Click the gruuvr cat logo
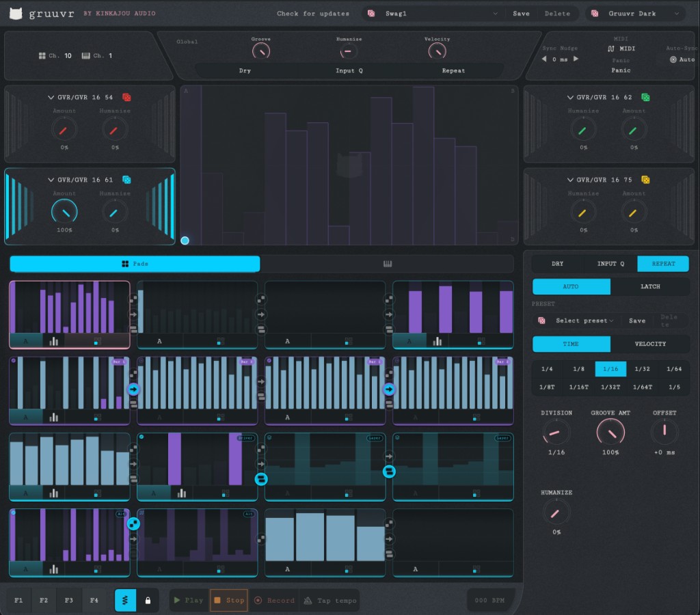This screenshot has height=615, width=700. (x=16, y=14)
